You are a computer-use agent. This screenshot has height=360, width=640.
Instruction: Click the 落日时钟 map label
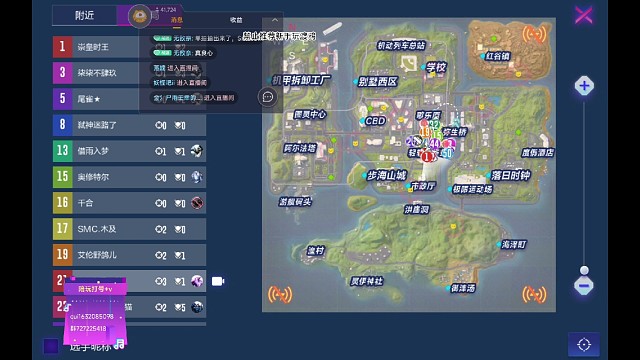tap(511, 176)
